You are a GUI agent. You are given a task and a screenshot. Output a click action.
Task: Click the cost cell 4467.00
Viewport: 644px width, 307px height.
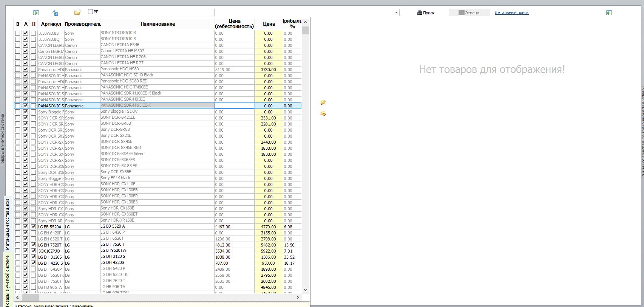[x=234, y=227]
